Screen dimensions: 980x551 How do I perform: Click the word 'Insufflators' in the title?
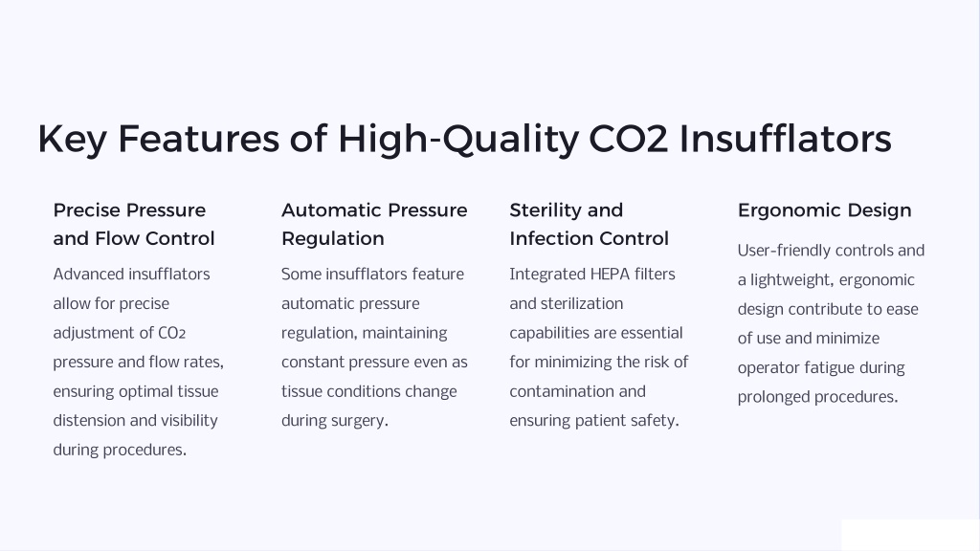click(x=786, y=139)
